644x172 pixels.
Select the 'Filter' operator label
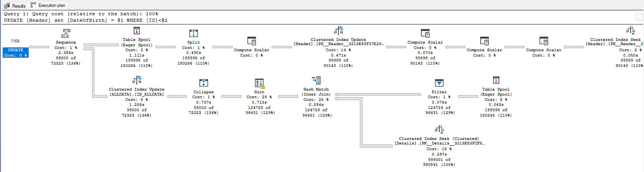[x=439, y=92]
